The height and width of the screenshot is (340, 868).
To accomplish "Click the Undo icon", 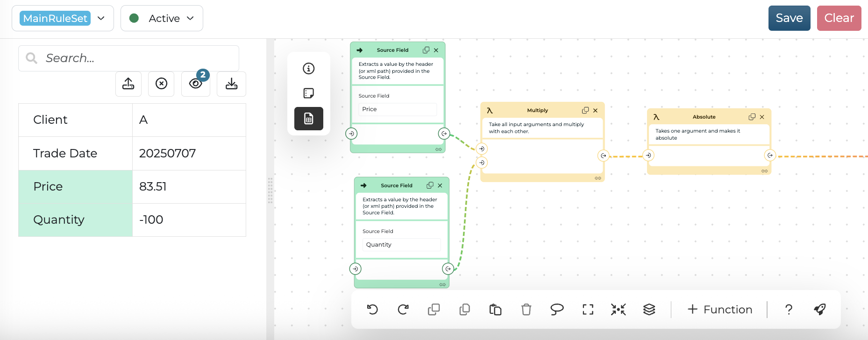I will [372, 309].
